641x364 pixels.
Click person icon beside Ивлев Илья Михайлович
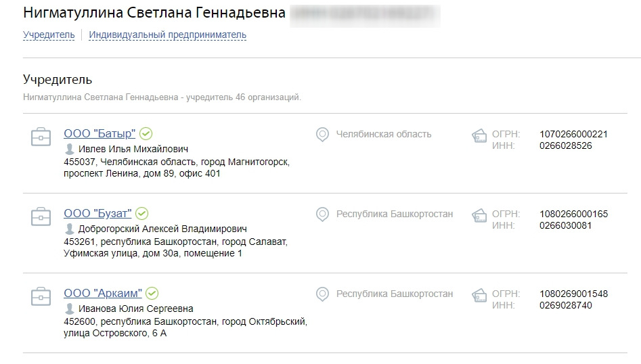pyautogui.click(x=70, y=149)
